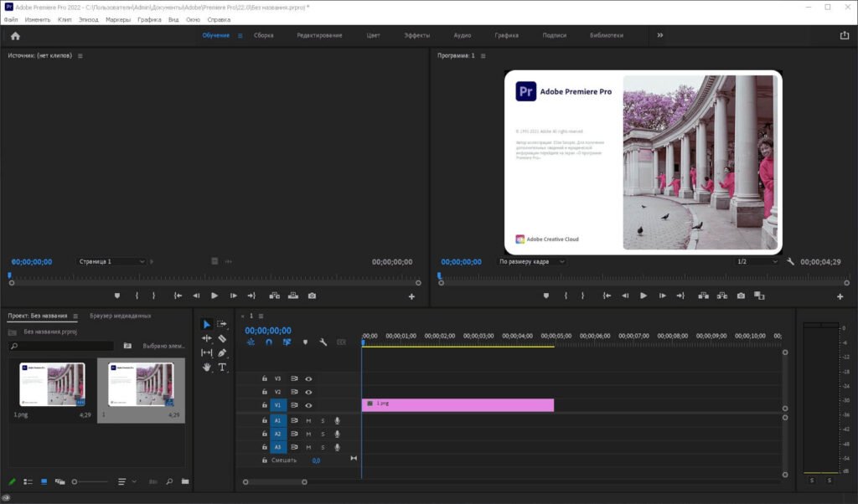Switch to Редактирование workspace
This screenshot has height=504, width=858.
319,35
